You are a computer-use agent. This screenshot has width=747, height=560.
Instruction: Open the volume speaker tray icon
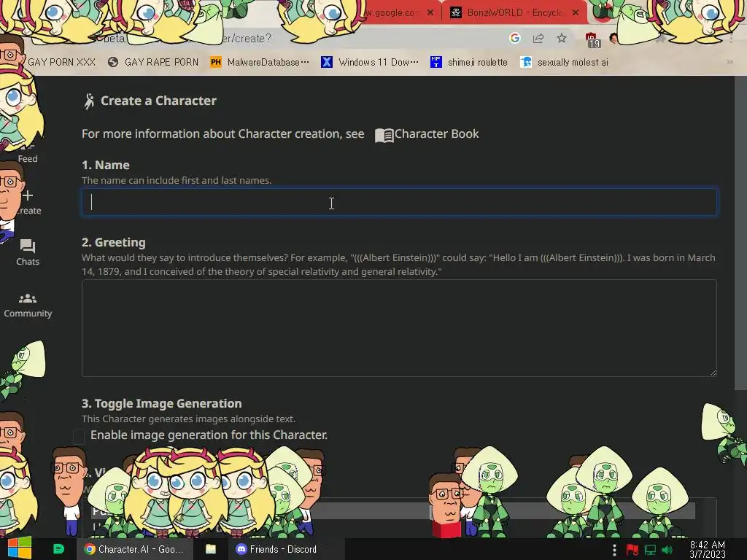coord(667,550)
